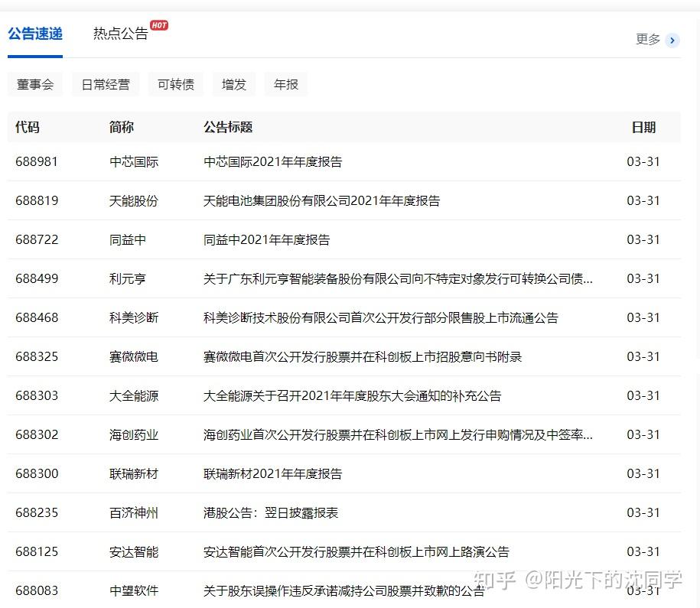Select stock code 688981

pyautogui.click(x=37, y=161)
